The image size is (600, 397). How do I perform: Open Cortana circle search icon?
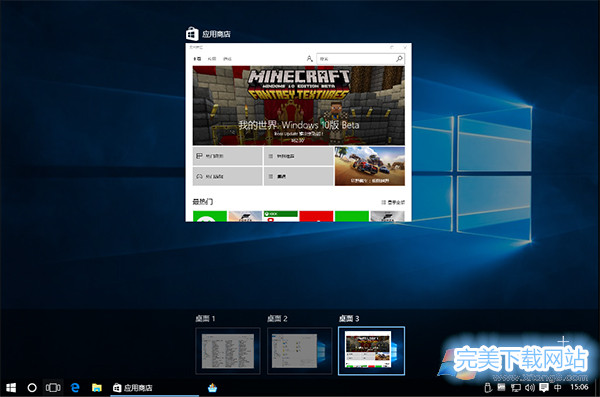[x=32, y=388]
